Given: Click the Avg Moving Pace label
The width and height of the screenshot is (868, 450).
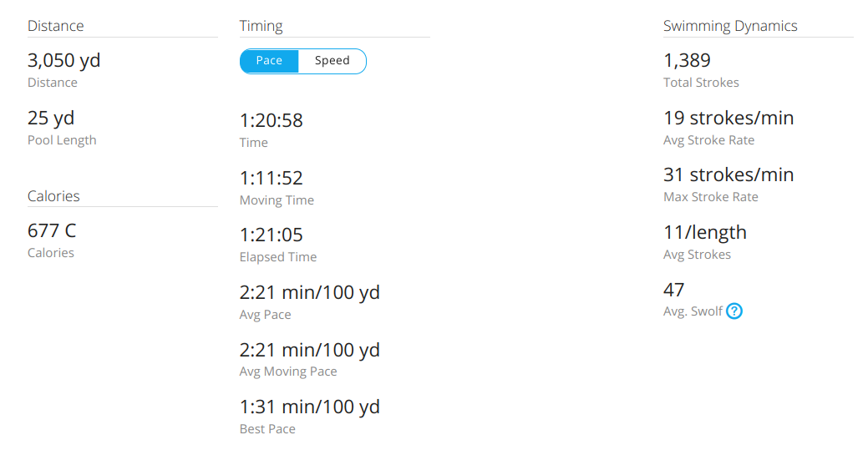Looking at the screenshot, I should tap(288, 372).
